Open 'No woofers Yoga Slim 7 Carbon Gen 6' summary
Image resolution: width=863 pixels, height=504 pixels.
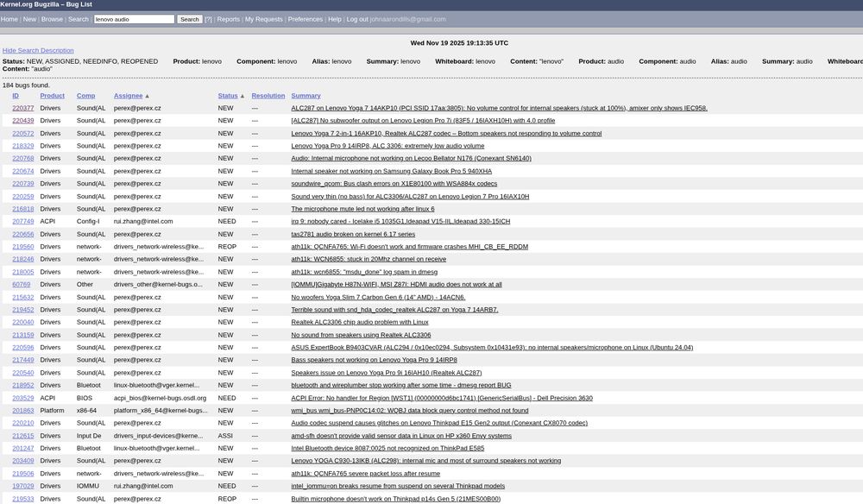point(378,297)
